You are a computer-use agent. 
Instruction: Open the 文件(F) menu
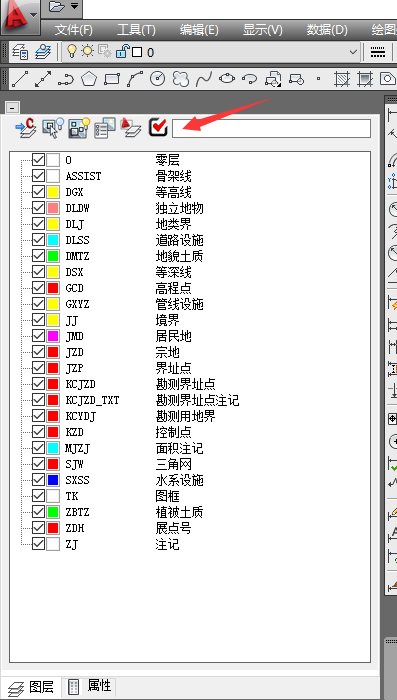tap(74, 30)
